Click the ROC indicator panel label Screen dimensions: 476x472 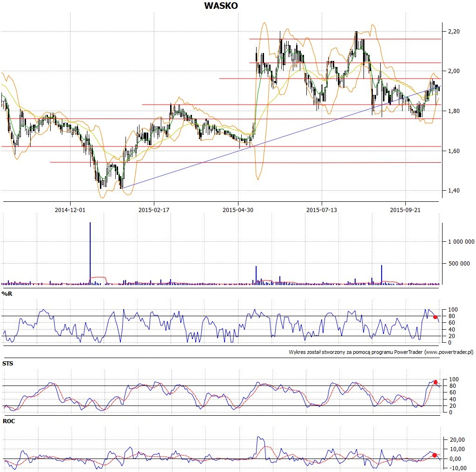point(9,421)
